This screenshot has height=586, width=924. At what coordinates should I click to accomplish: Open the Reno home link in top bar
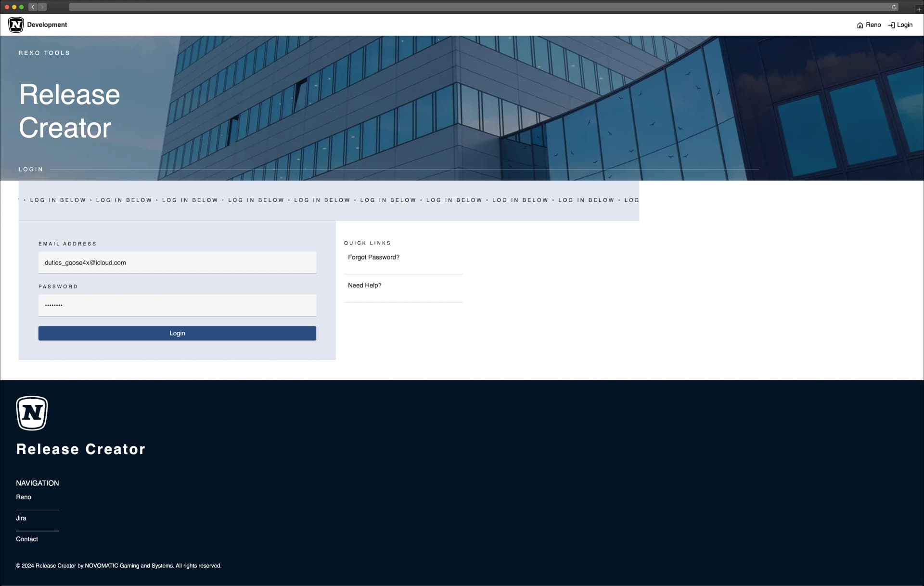869,25
